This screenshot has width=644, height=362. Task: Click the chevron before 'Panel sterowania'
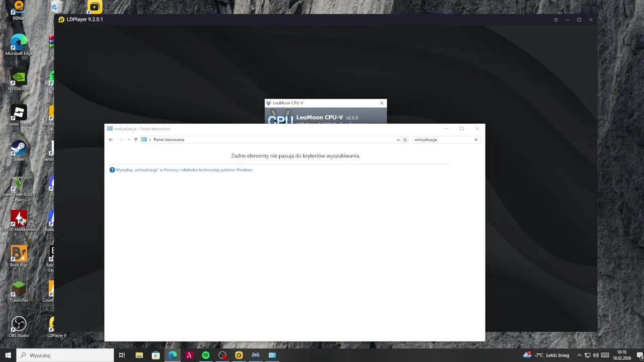[150, 140]
